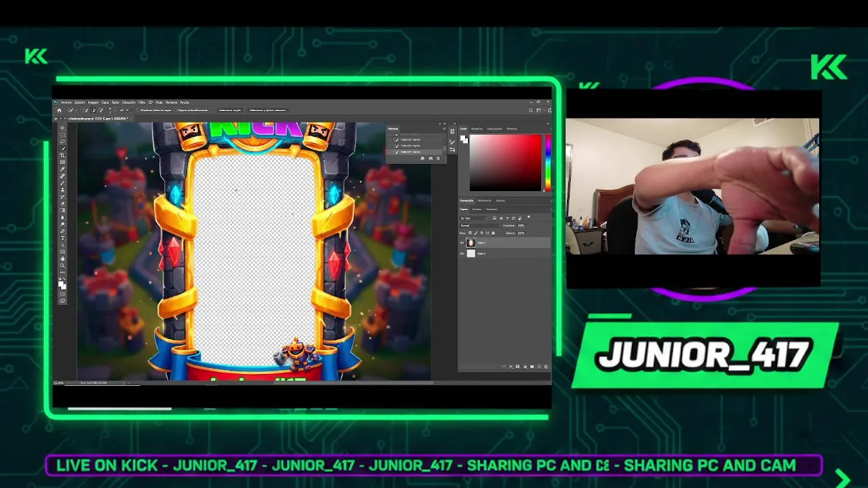This screenshot has height=488, width=868.
Task: Open the Normal blend mode dropdown
Action: click(x=479, y=226)
